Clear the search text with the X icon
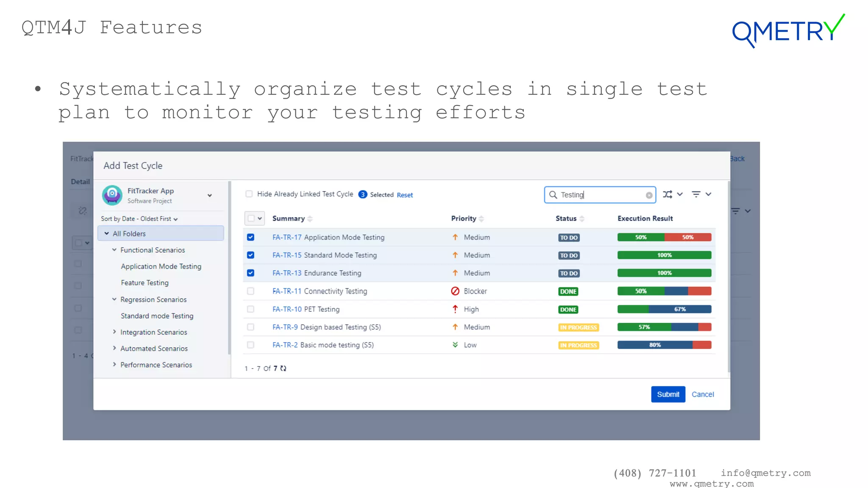Image resolution: width=868 pixels, height=488 pixels. tap(649, 195)
